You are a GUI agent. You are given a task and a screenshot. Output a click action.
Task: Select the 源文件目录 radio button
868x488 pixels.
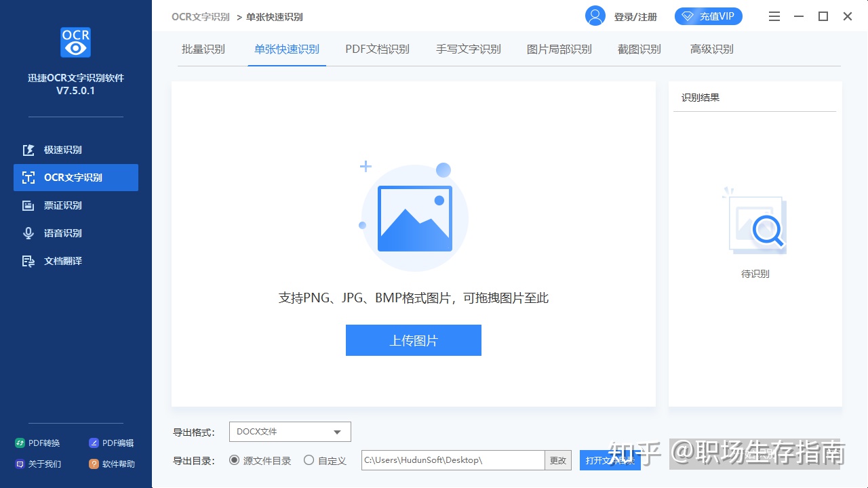click(233, 460)
